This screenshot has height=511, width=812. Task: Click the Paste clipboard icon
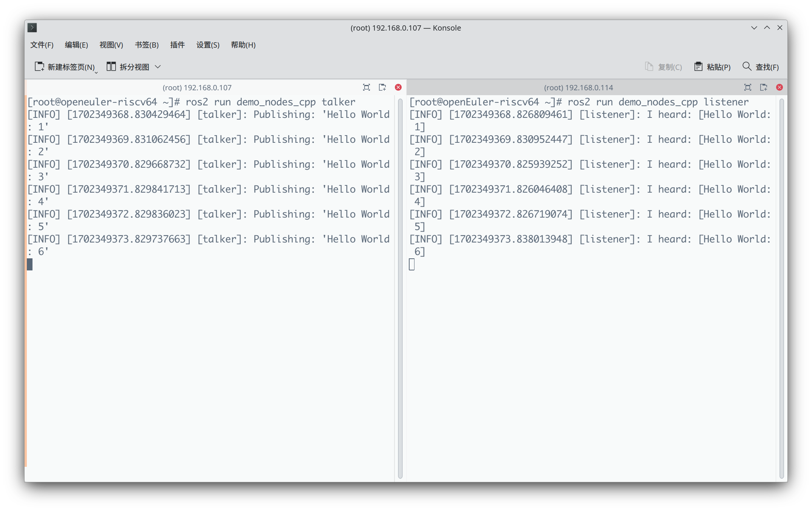(x=698, y=67)
